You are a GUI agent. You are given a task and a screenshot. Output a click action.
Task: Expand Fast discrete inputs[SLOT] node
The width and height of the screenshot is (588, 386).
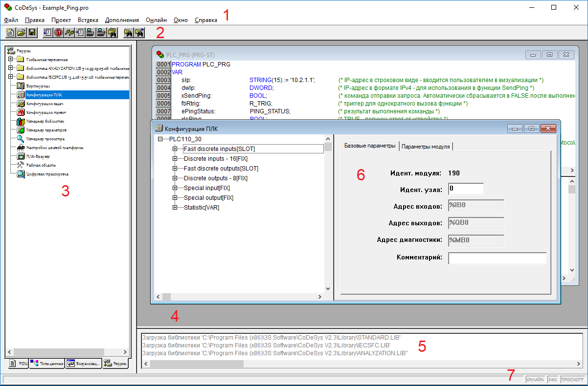[x=175, y=149]
